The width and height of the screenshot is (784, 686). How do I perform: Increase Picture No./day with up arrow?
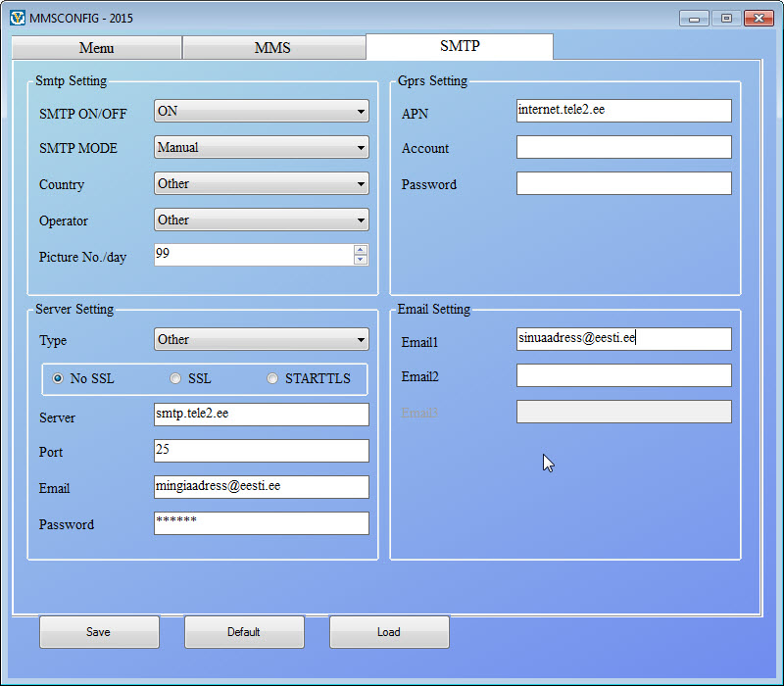361,250
